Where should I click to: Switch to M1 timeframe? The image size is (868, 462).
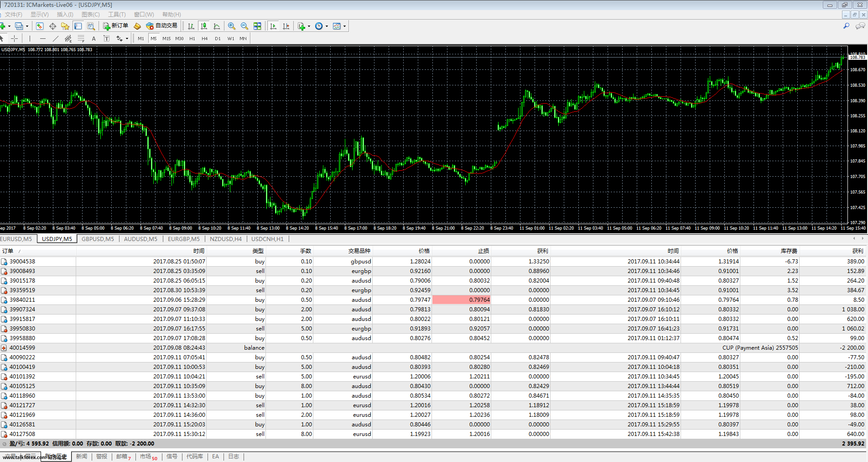(141, 38)
